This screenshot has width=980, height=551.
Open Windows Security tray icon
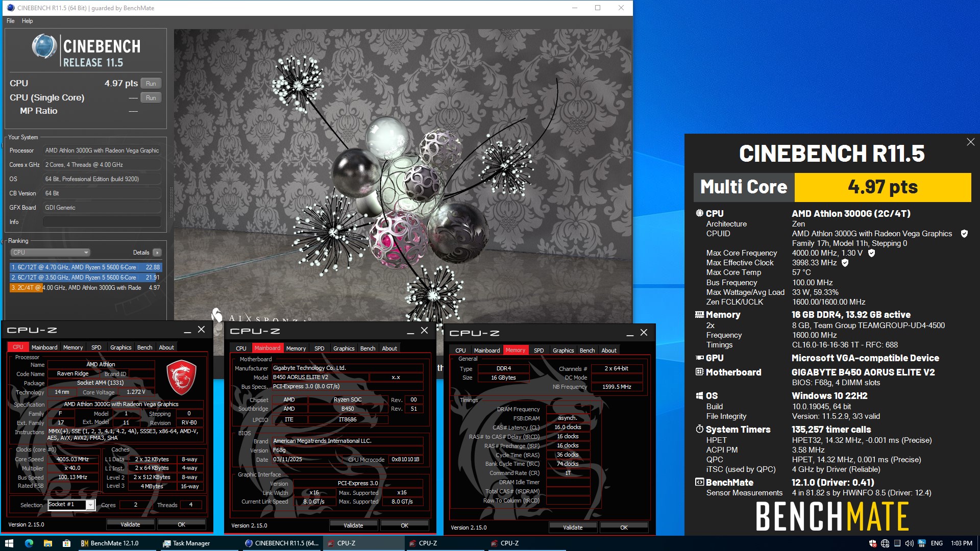[x=873, y=543]
